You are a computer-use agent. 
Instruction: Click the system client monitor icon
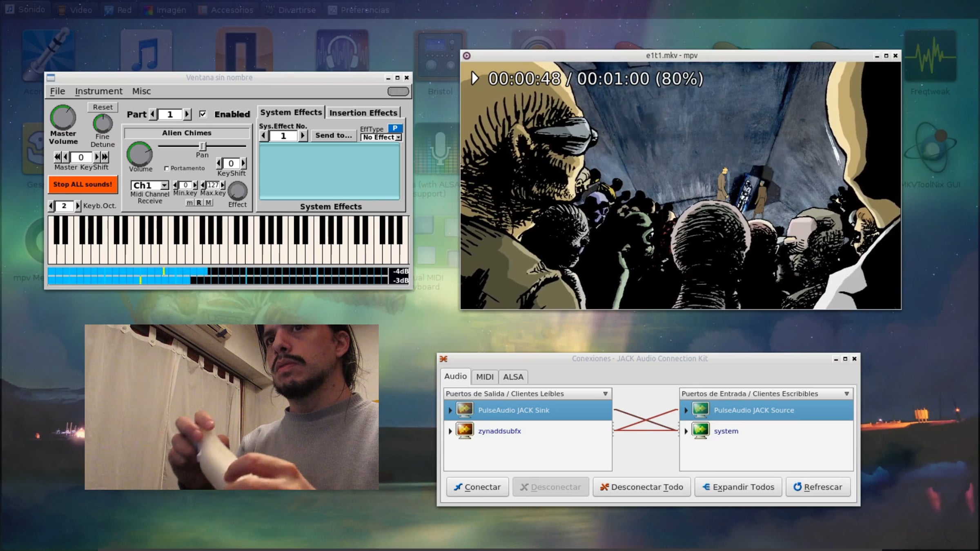(701, 431)
